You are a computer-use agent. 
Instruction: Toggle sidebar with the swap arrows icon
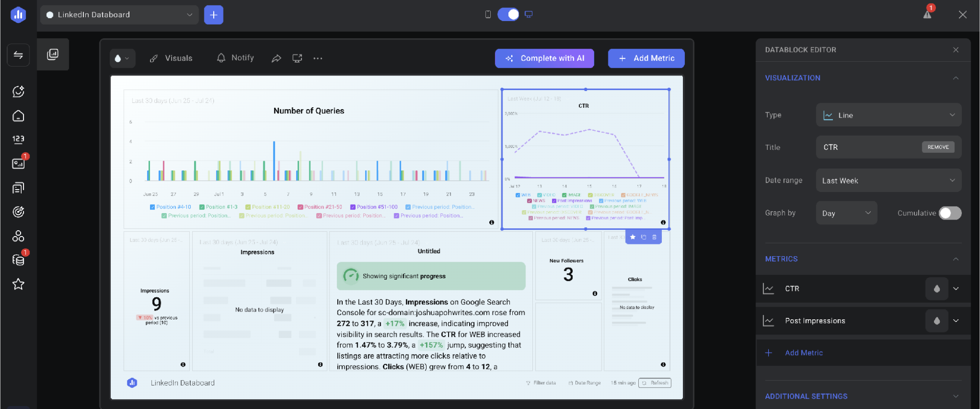[x=18, y=55]
